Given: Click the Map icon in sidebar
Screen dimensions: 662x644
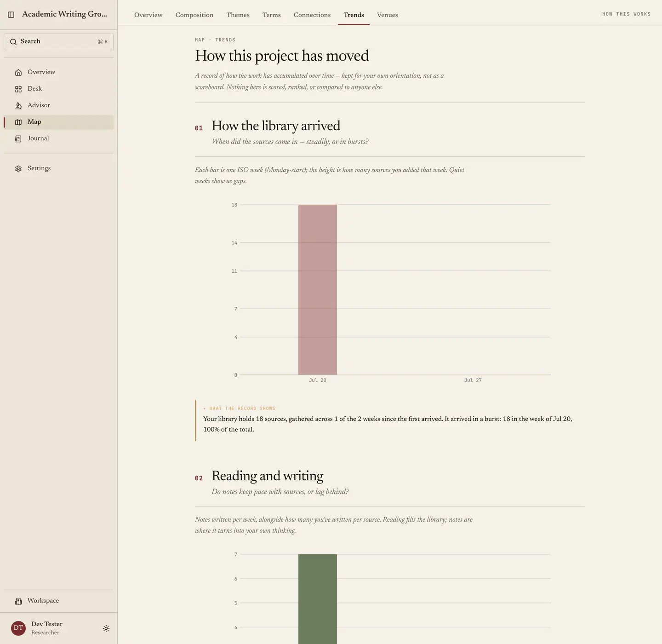Looking at the screenshot, I should [x=18, y=122].
